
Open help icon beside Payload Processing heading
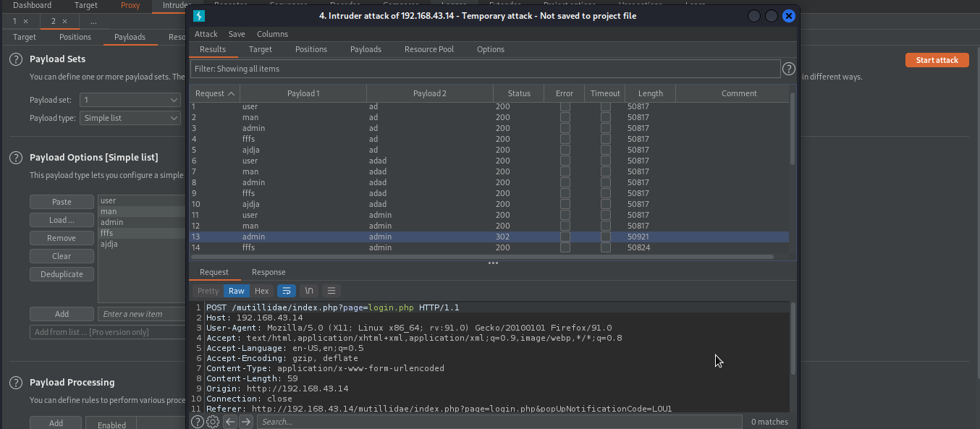[x=16, y=383]
